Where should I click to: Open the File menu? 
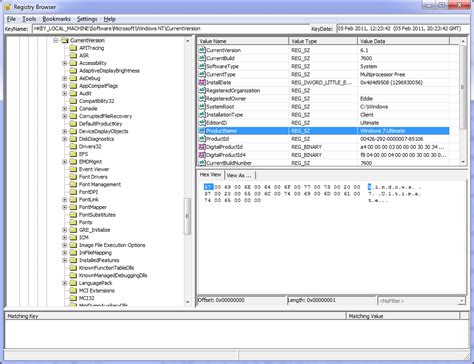11,19
